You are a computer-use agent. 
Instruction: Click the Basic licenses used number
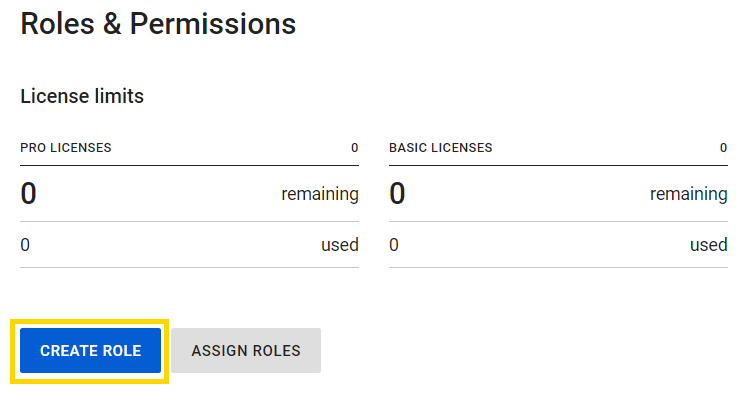pos(394,245)
